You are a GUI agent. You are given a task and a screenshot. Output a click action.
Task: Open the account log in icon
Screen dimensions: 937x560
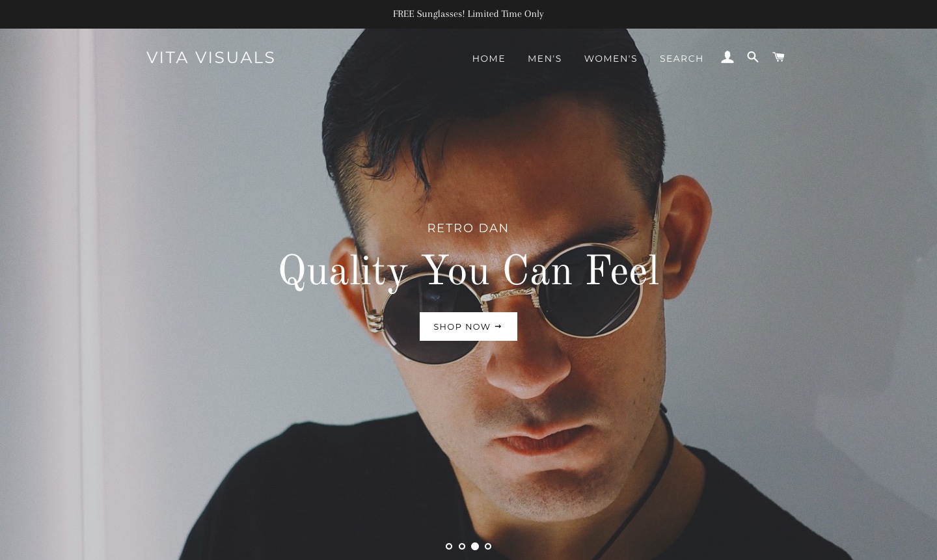(727, 57)
